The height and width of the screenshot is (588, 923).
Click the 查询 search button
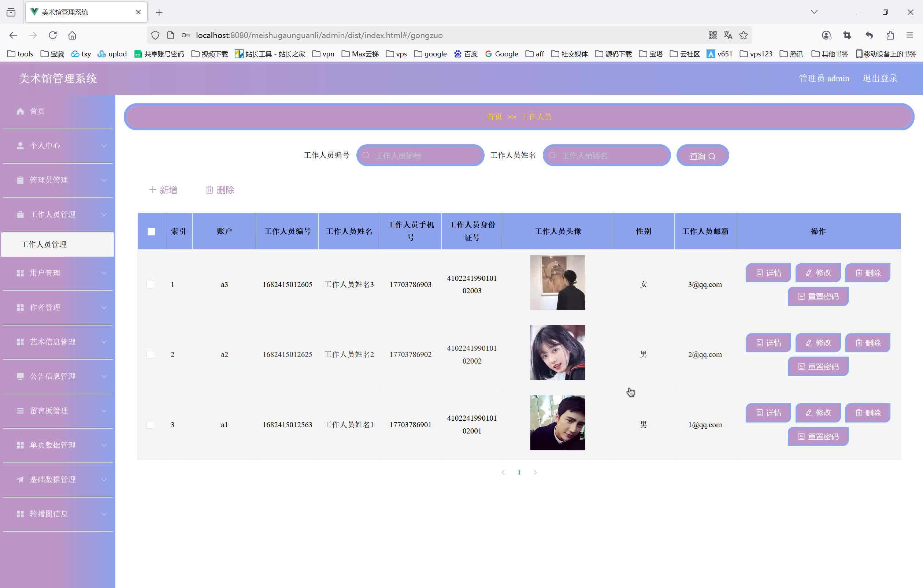pos(703,156)
